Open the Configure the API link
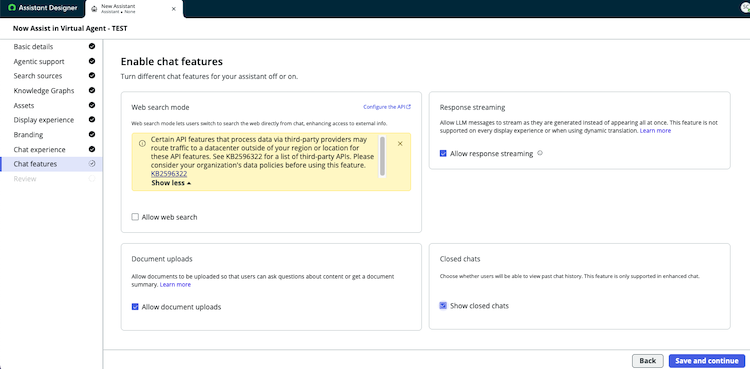750x369 pixels. click(x=387, y=107)
